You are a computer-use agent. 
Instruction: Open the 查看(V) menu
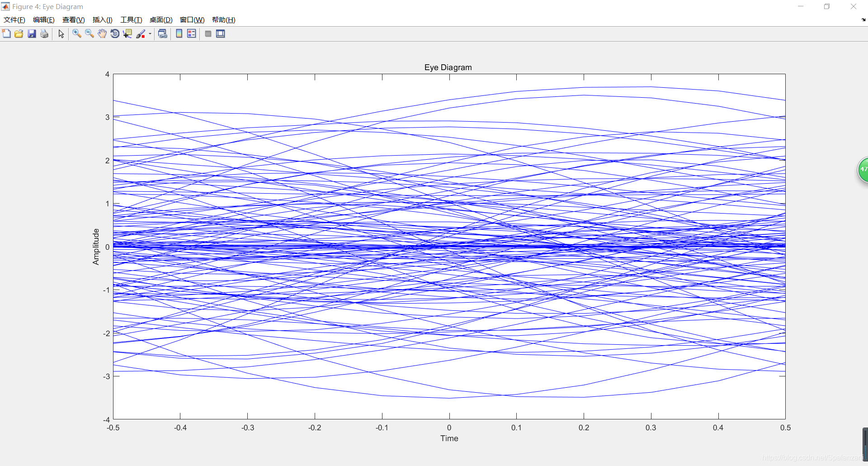pyautogui.click(x=74, y=20)
